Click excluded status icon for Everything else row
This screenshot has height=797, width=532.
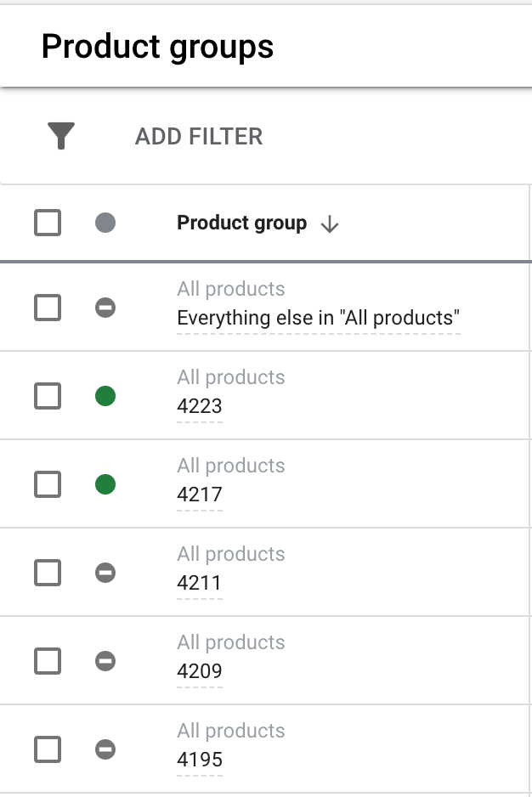coord(105,308)
